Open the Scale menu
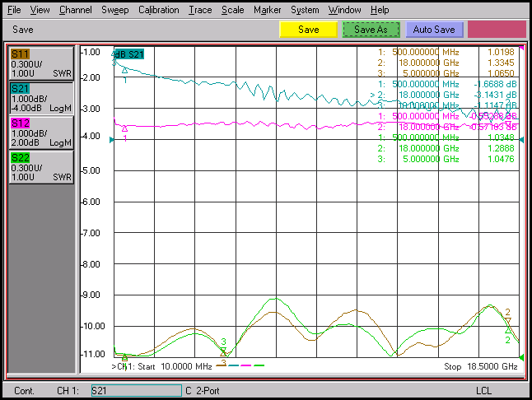 tap(233, 10)
